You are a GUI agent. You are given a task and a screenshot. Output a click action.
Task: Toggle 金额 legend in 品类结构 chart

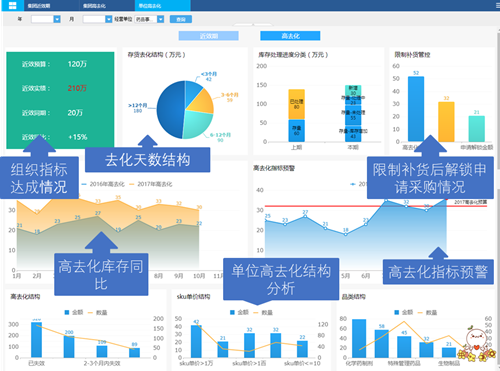pyautogui.click(x=404, y=312)
